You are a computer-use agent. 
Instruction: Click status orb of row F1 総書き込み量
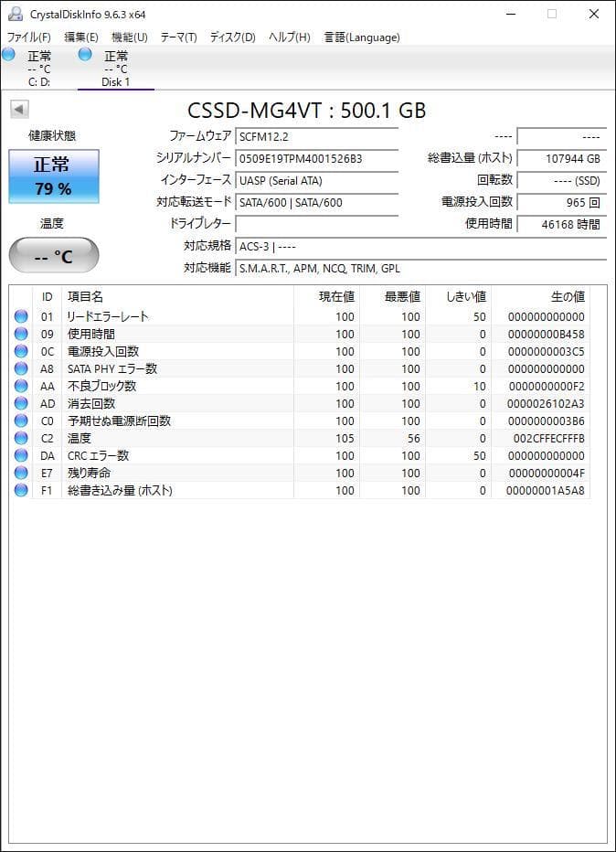tap(21, 490)
